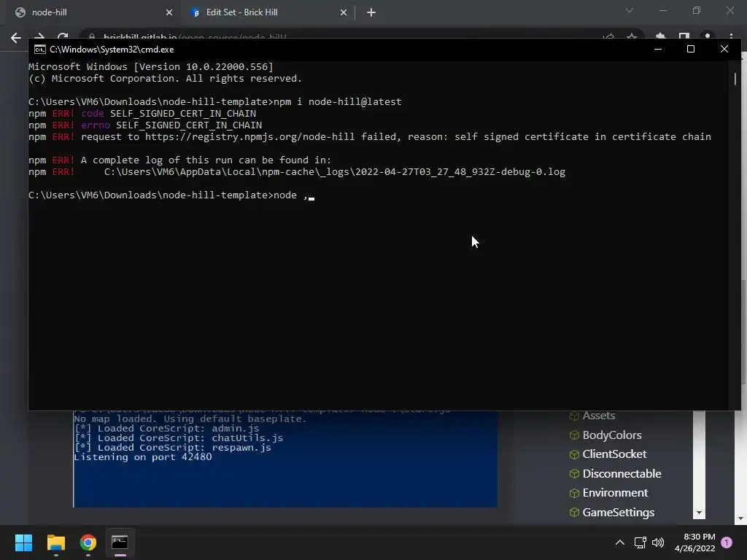Open a new browser tab
This screenshot has height=560, width=747.
[371, 13]
